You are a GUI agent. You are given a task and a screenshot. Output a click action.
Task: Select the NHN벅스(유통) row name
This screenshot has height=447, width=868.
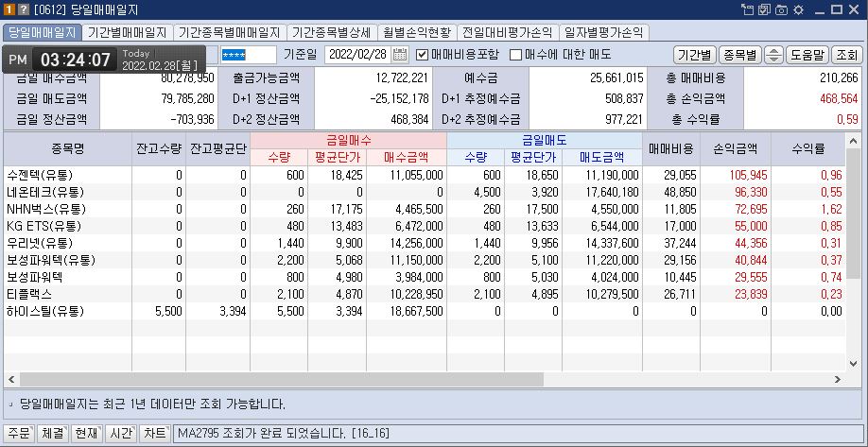pos(46,210)
